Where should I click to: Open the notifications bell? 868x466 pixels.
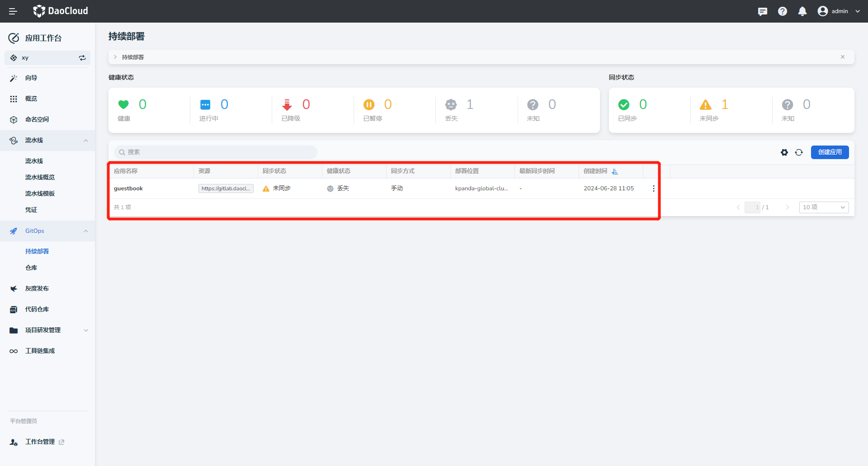tap(802, 11)
